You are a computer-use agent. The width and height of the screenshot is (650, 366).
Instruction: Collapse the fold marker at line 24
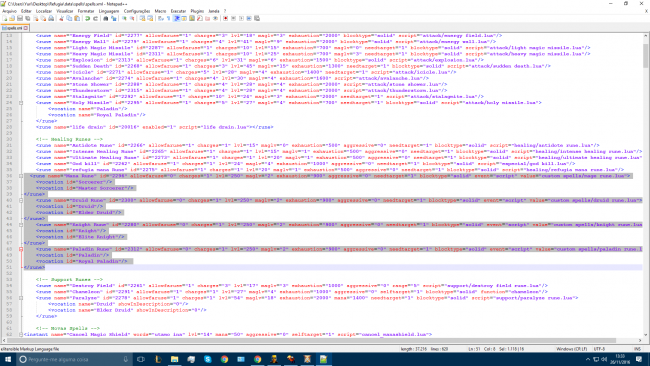tap(21, 103)
